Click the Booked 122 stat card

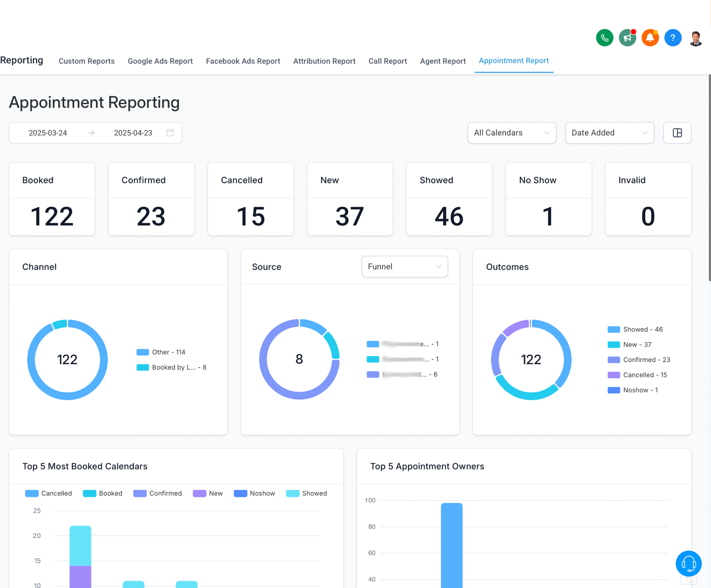pyautogui.click(x=52, y=199)
